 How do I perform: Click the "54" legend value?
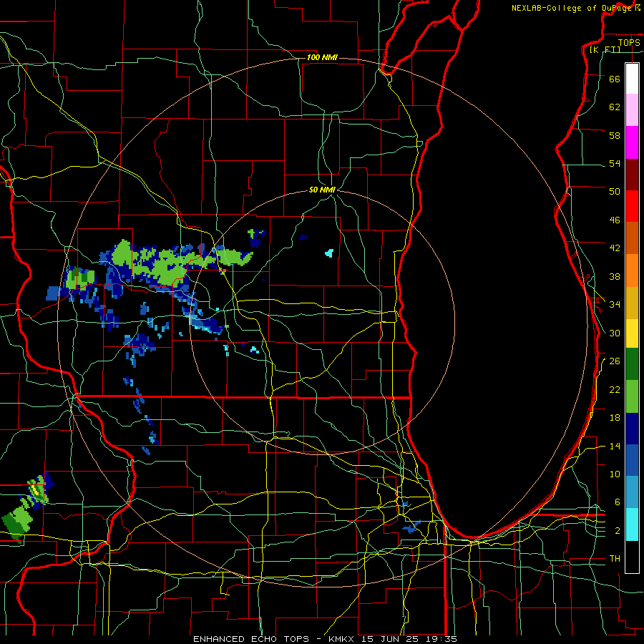tap(615, 163)
